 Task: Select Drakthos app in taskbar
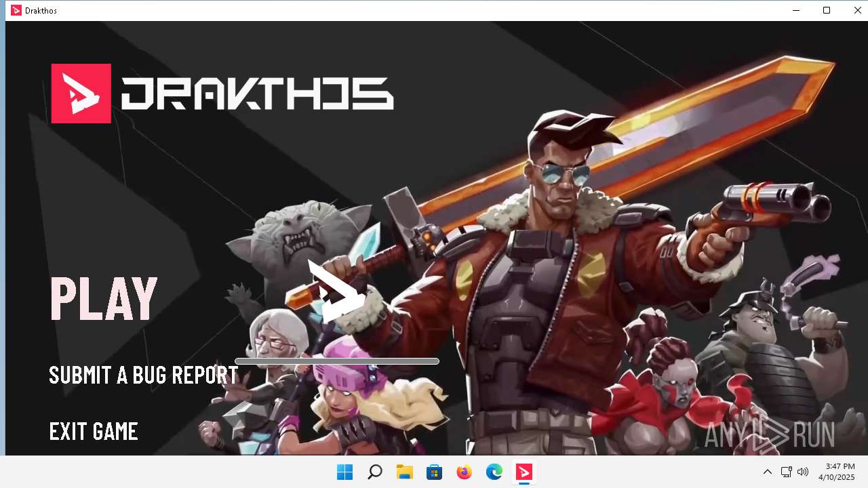coord(524,472)
